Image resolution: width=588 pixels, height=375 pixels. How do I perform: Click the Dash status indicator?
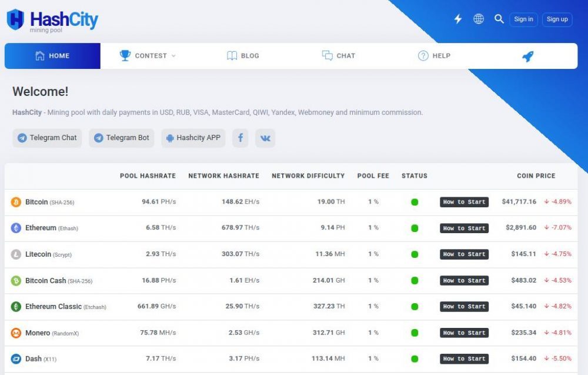click(x=414, y=359)
